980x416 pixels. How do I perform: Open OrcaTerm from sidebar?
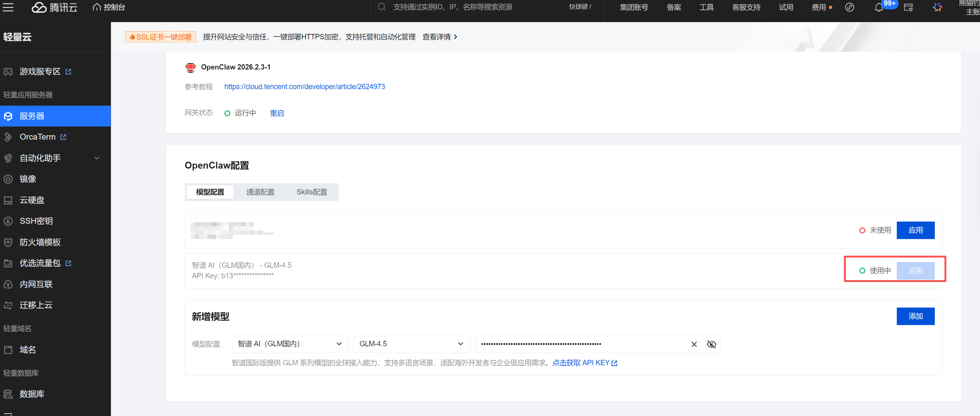37,137
